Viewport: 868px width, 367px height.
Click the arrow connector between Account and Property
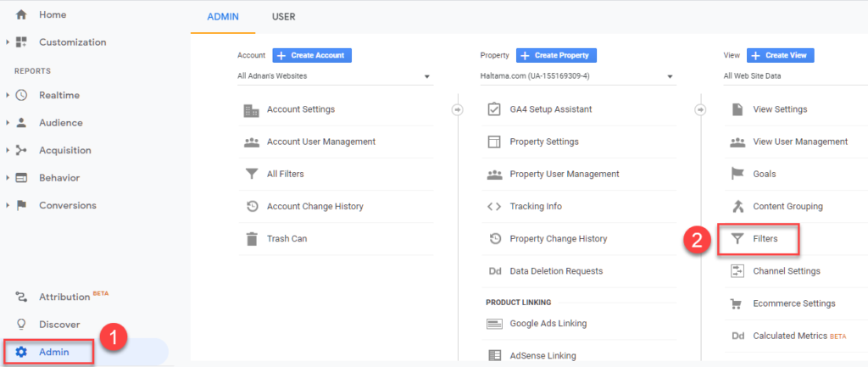point(458,109)
